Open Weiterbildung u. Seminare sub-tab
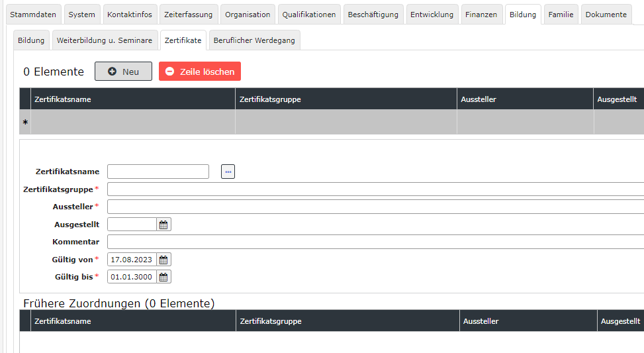Image resolution: width=644 pixels, height=353 pixels. [105, 40]
